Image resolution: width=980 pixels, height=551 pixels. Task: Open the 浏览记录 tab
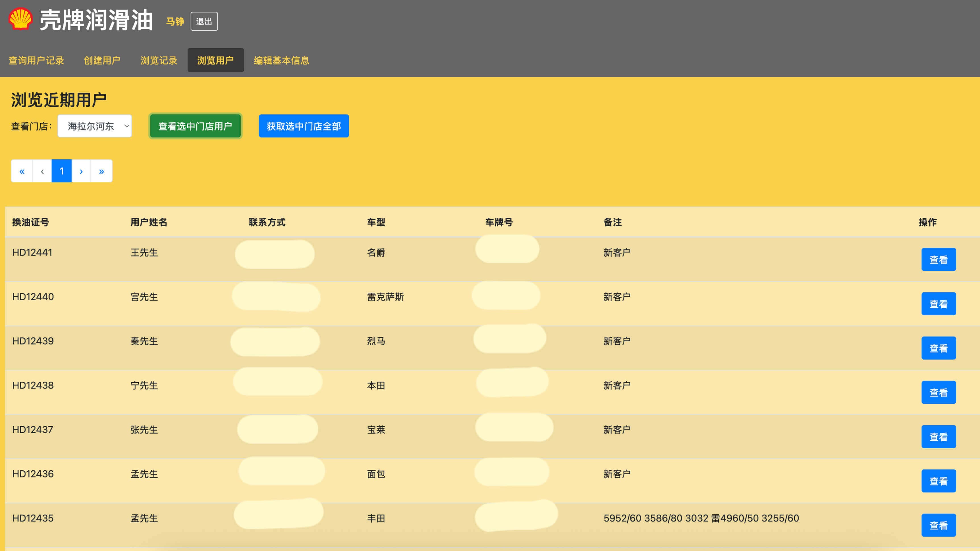(159, 60)
